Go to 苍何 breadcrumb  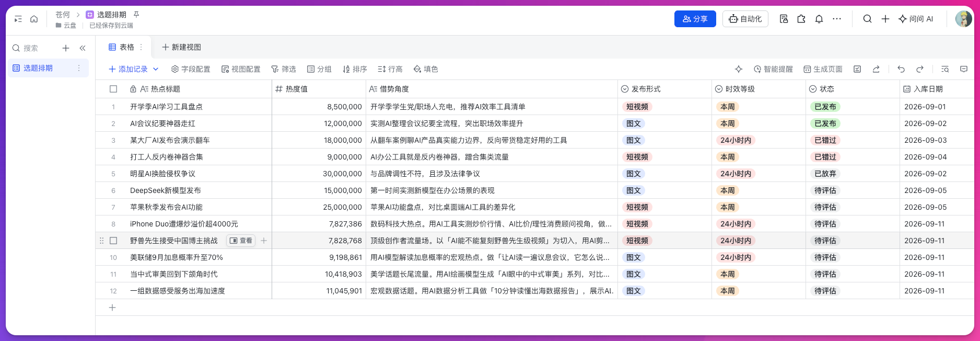tap(63, 15)
